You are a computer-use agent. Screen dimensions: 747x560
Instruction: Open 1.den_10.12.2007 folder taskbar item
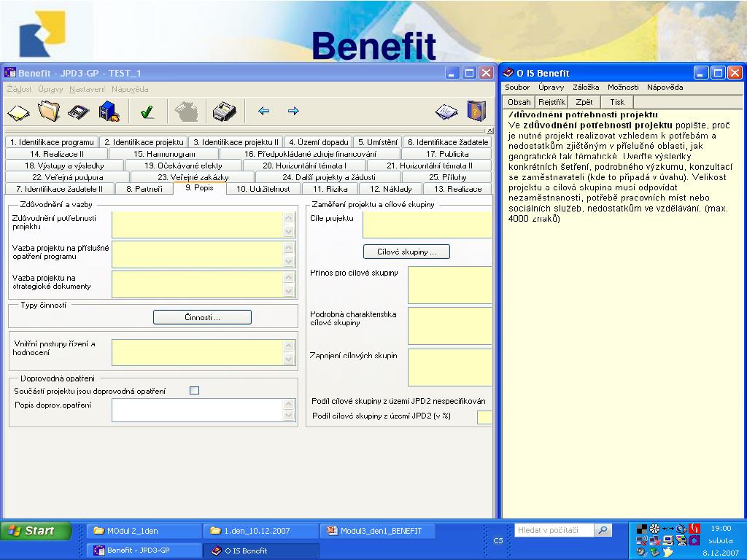point(260,531)
